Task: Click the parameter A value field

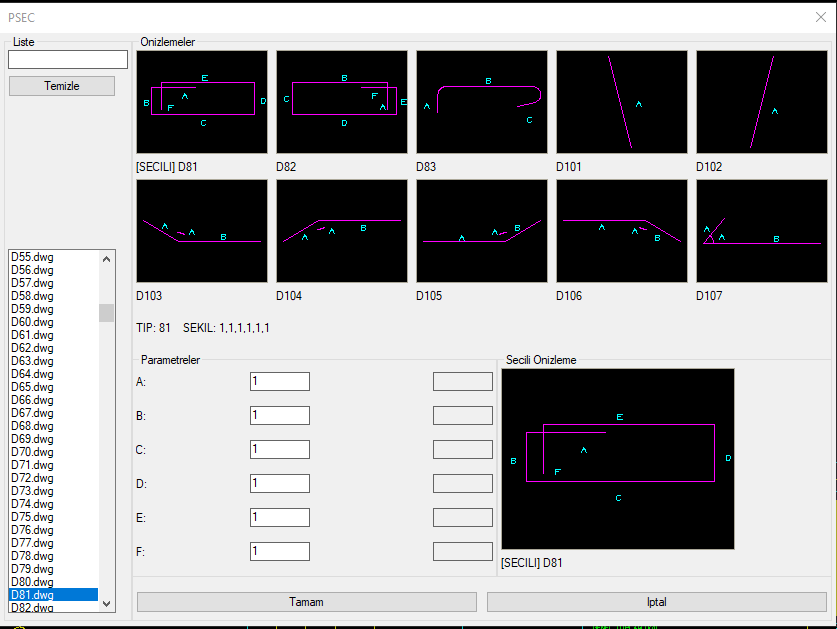Action: 280,381
